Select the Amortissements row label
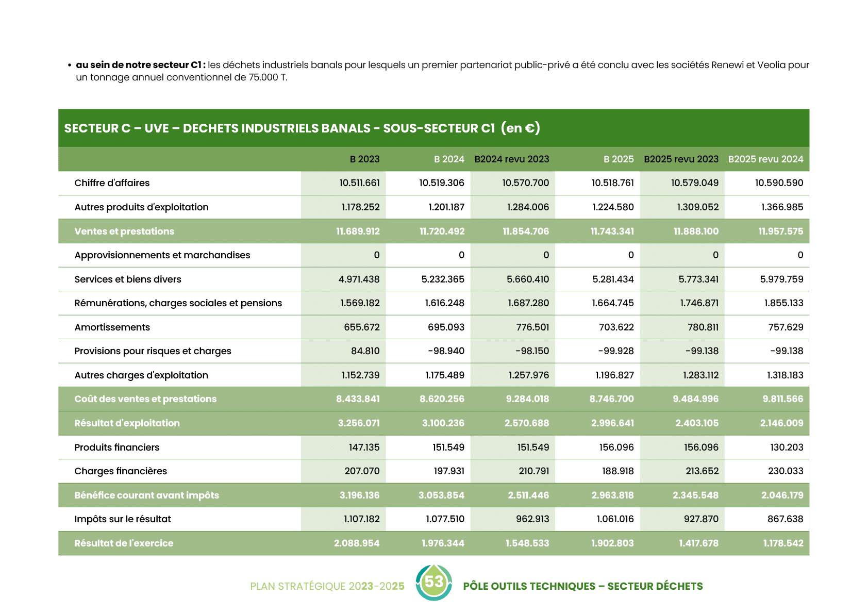 click(112, 327)
